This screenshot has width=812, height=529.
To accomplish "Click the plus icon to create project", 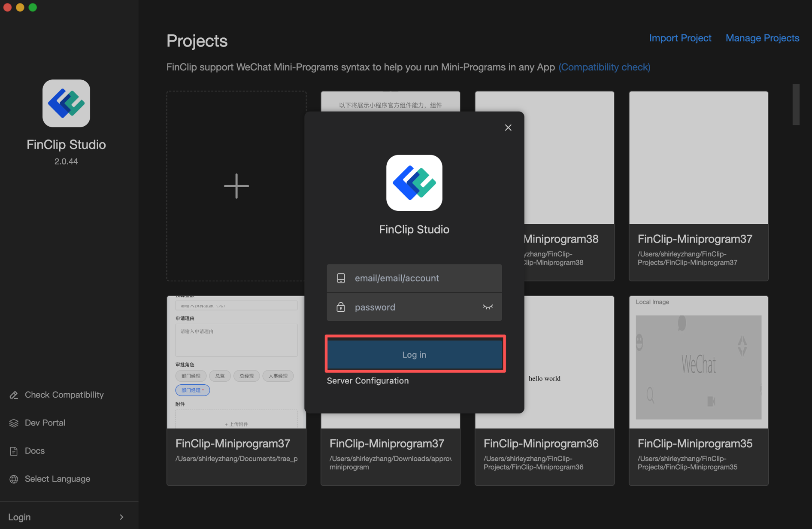I will point(236,186).
